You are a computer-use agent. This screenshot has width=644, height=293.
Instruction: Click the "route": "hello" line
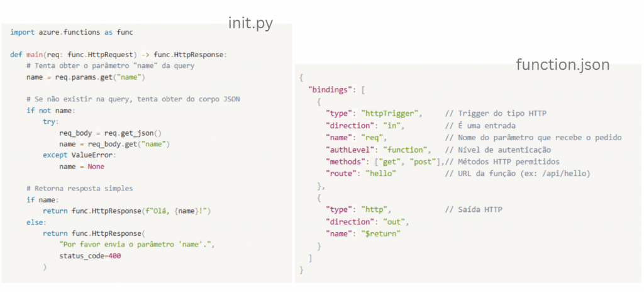[x=360, y=173]
